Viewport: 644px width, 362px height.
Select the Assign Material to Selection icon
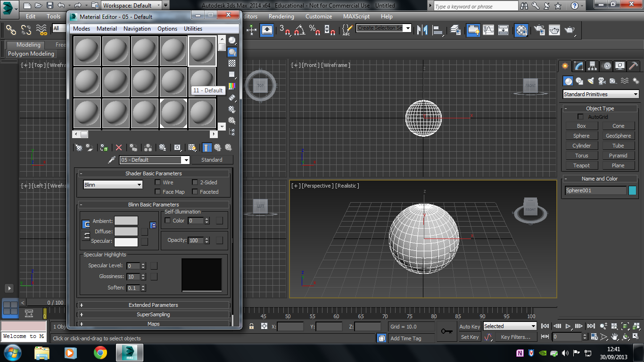click(x=104, y=148)
